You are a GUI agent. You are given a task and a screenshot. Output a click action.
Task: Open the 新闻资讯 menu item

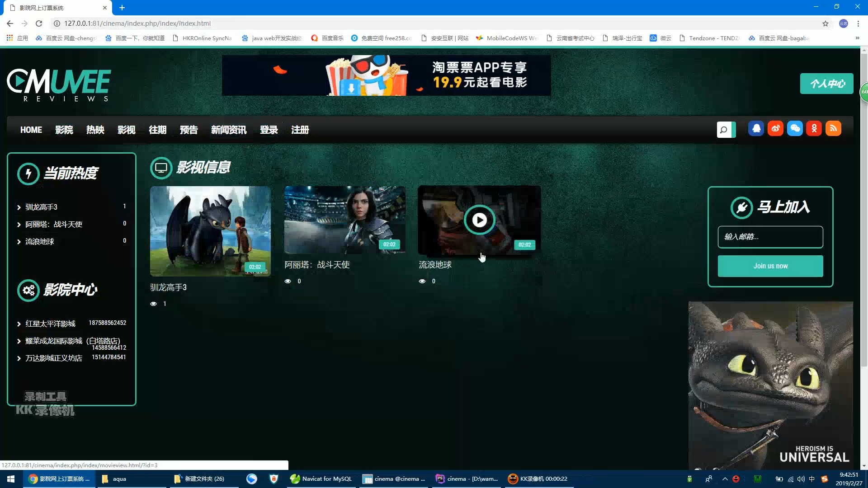point(228,130)
